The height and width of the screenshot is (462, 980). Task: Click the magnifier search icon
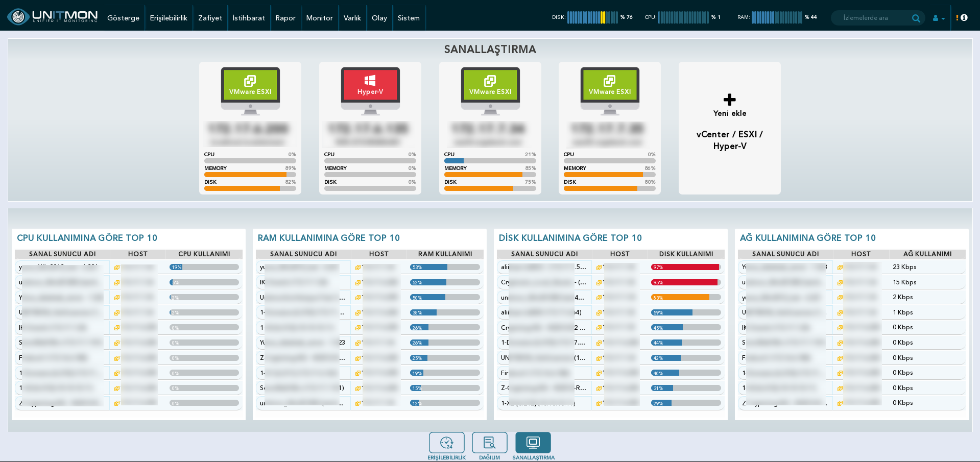[916, 18]
